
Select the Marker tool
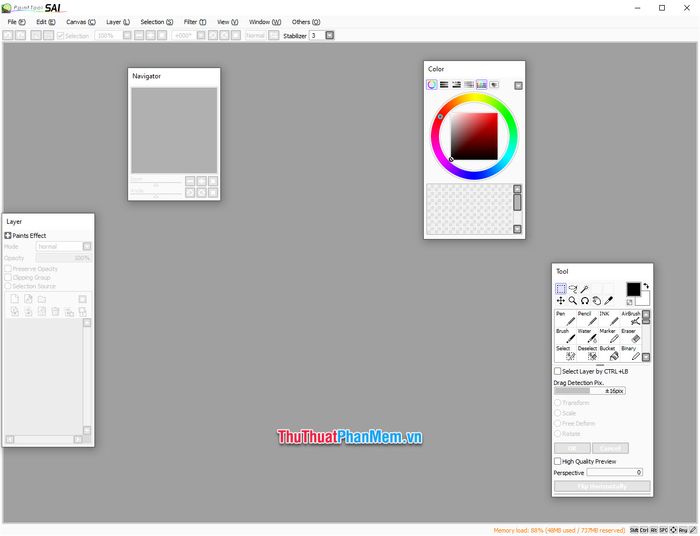[609, 336]
